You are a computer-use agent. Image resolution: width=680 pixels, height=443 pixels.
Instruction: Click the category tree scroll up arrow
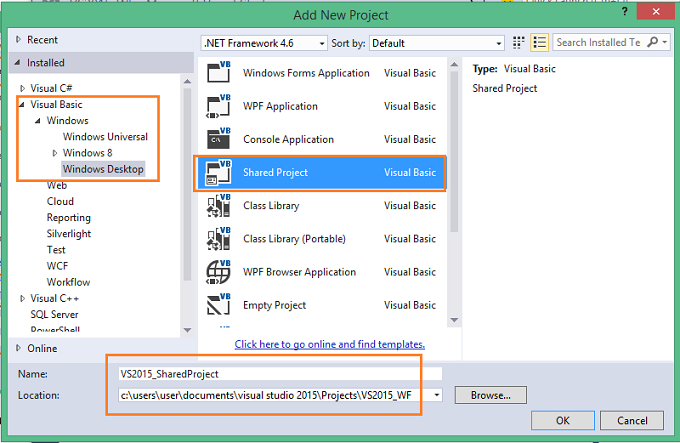pos(187,81)
